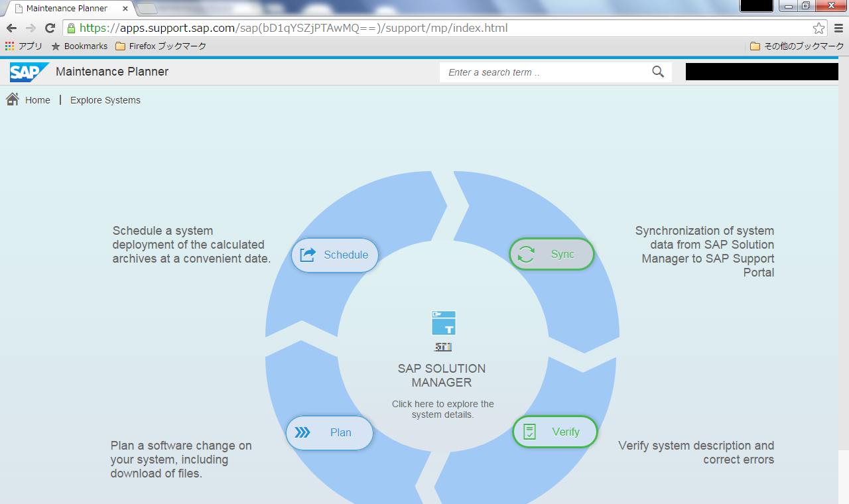Image resolution: width=849 pixels, height=504 pixels.
Task: Go to the Home link
Action: pos(38,100)
